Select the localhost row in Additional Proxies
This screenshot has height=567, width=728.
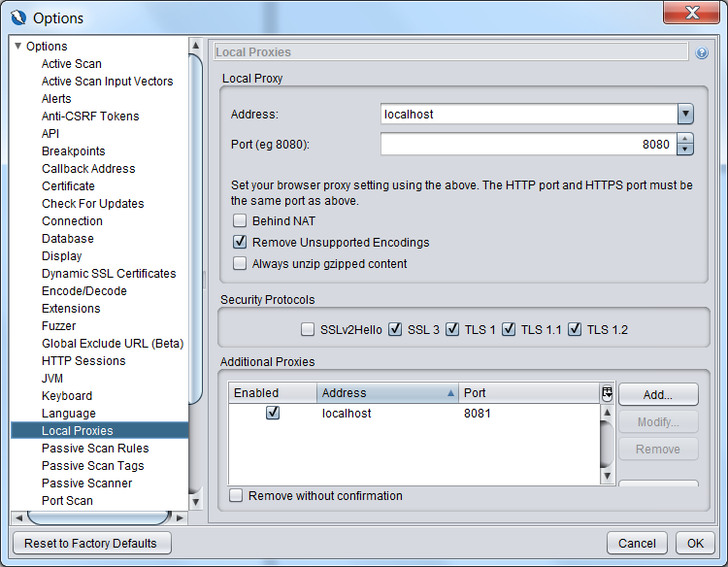tap(414, 413)
